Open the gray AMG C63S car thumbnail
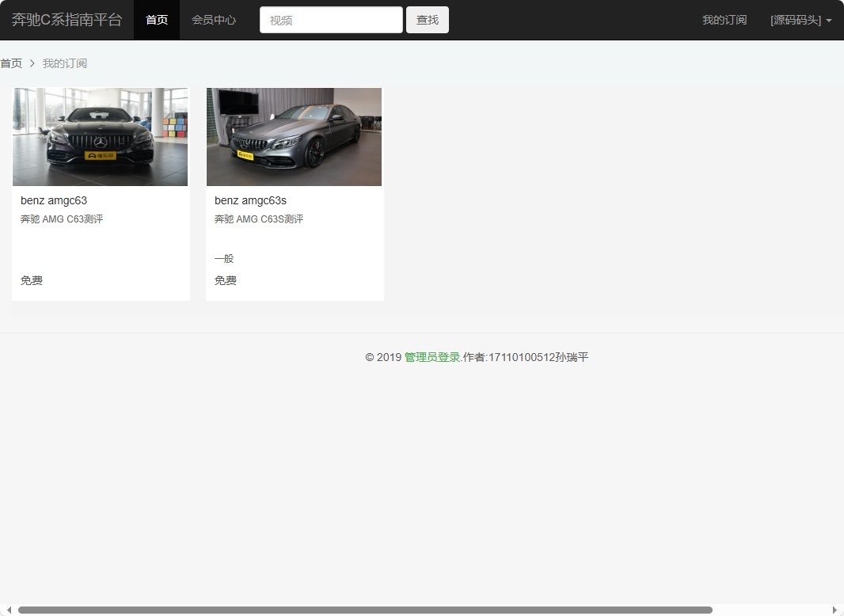 294,137
